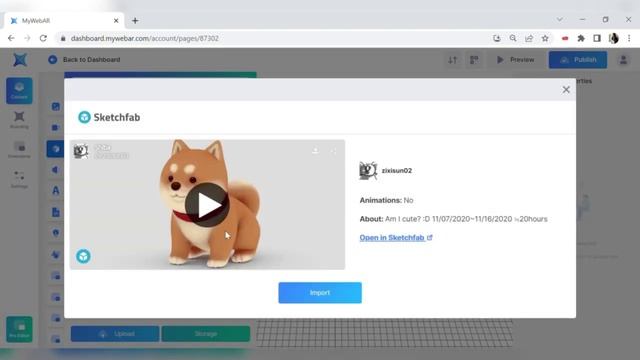Image resolution: width=640 pixels, height=360 pixels.
Task: Click the Preview button
Action: [516, 60]
